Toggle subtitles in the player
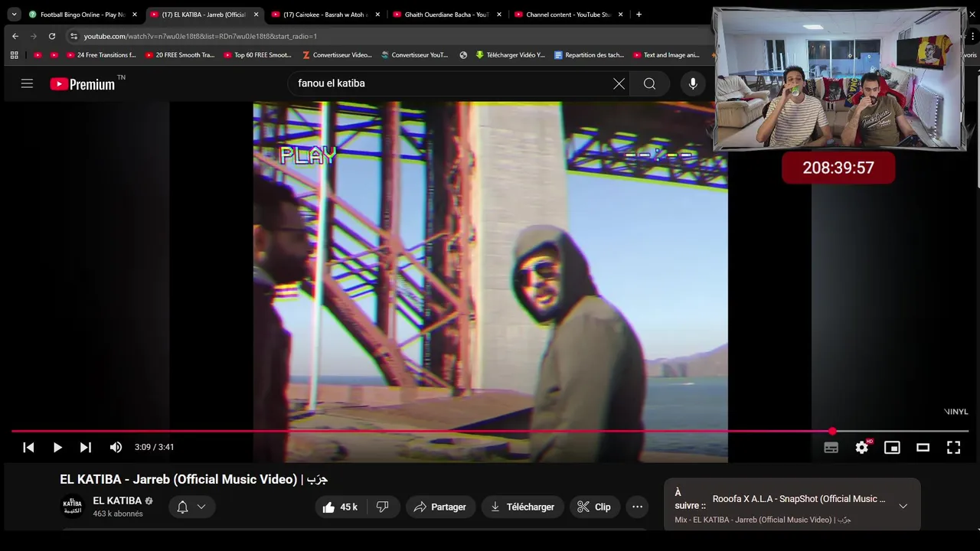980x551 pixels. pyautogui.click(x=831, y=448)
